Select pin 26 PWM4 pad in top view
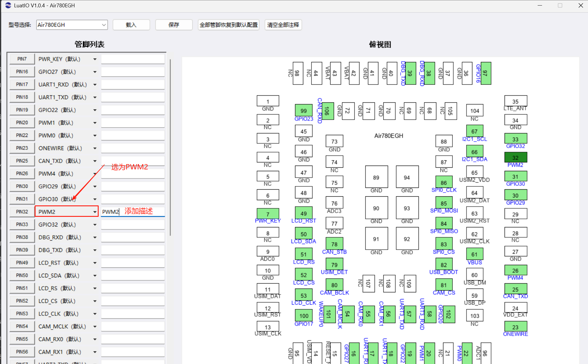588x364 pixels. pyautogui.click(x=516, y=270)
